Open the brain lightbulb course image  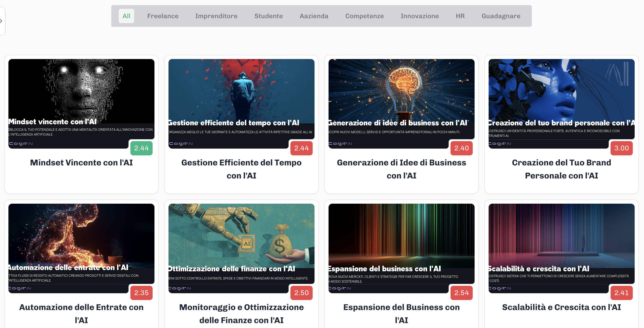click(x=401, y=90)
